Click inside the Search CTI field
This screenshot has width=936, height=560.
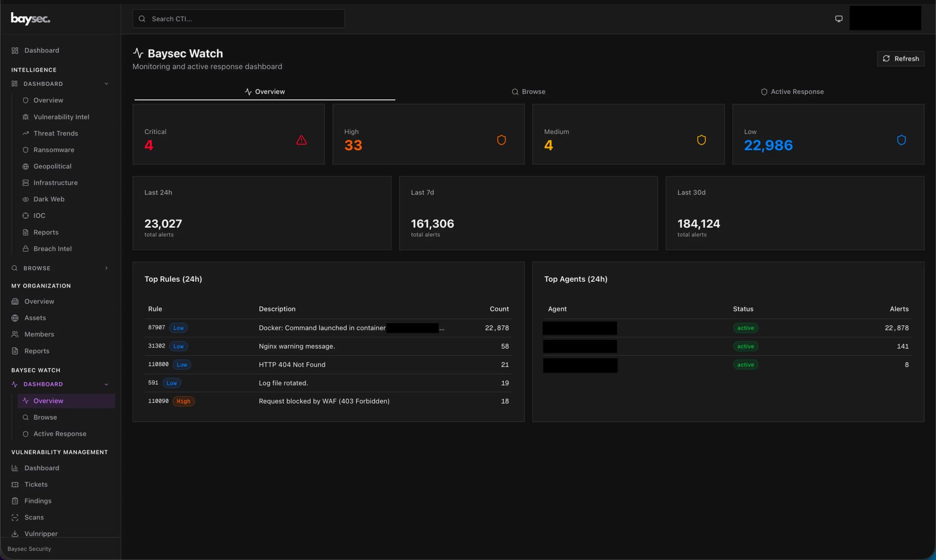point(238,19)
